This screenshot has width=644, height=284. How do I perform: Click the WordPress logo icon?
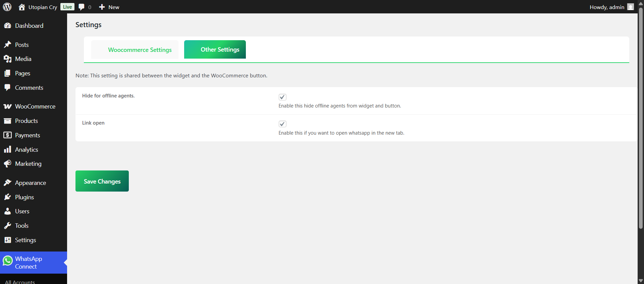click(7, 7)
